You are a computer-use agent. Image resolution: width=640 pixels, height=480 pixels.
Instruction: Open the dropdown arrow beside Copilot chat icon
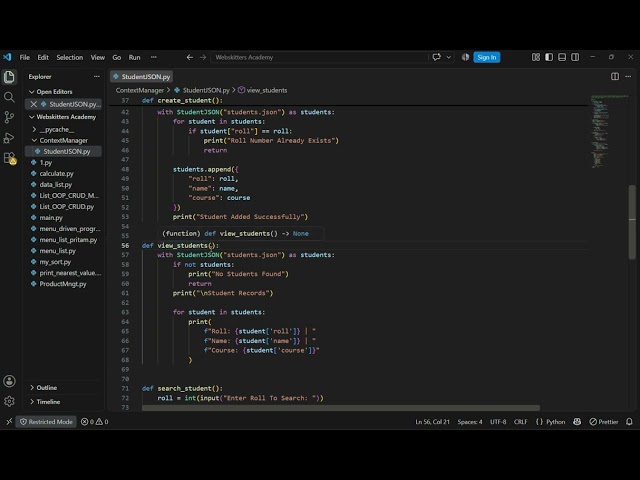[x=449, y=57]
